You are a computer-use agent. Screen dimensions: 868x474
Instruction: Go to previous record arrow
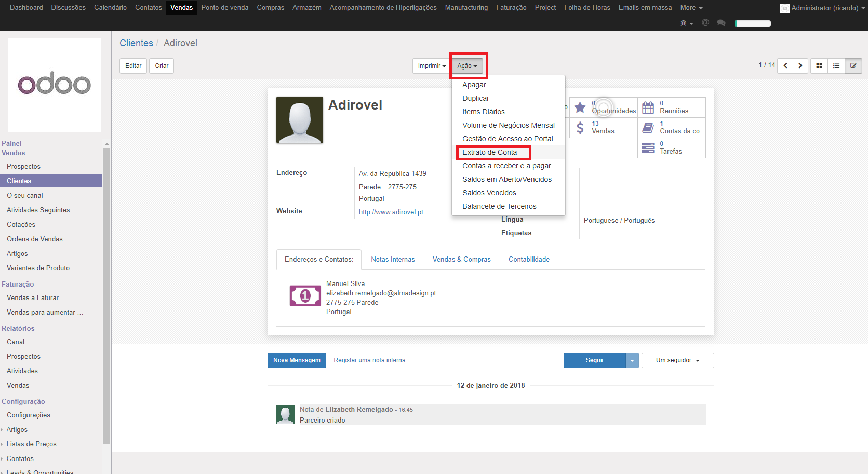[785, 66]
